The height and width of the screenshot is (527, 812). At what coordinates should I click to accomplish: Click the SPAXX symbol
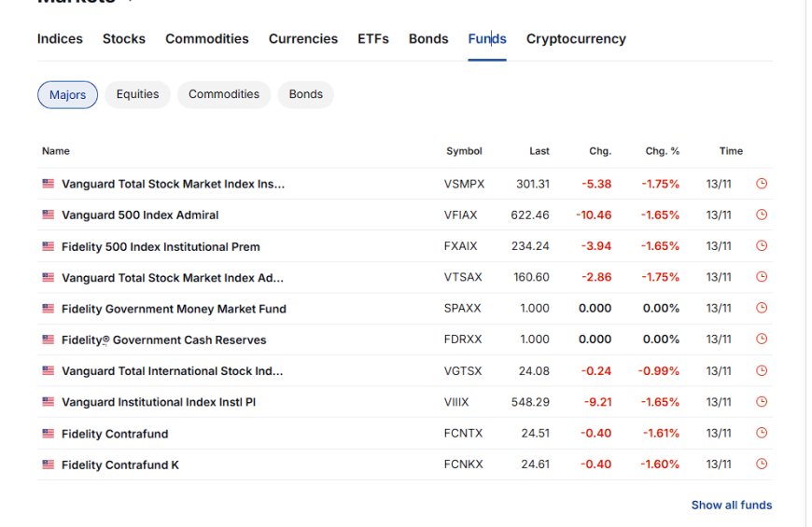coord(462,308)
